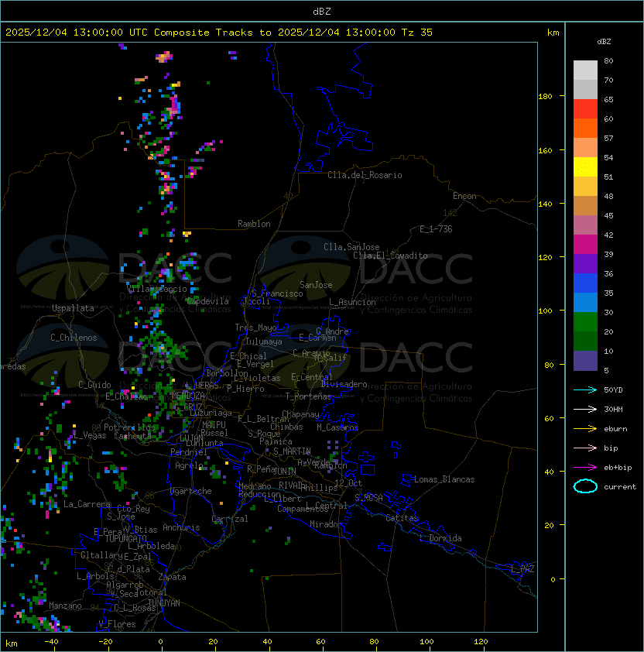Click the 'Lomas_Blancas' place label
The width and height of the screenshot is (644, 652).
pyautogui.click(x=444, y=479)
